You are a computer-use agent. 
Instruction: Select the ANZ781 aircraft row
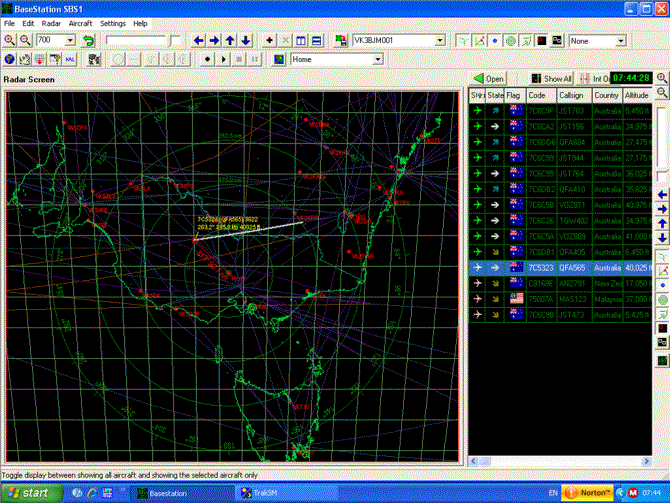click(x=560, y=283)
